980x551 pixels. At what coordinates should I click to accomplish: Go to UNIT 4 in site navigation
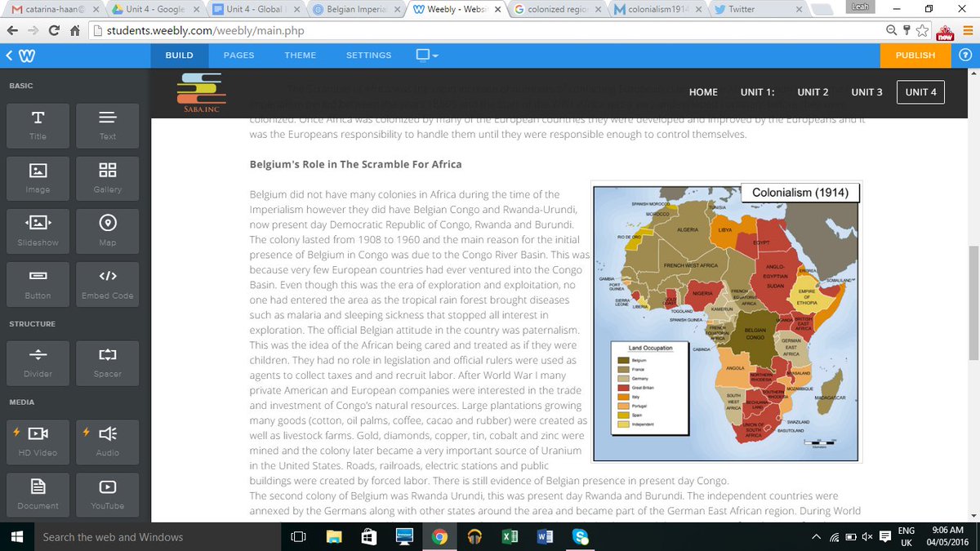point(920,92)
